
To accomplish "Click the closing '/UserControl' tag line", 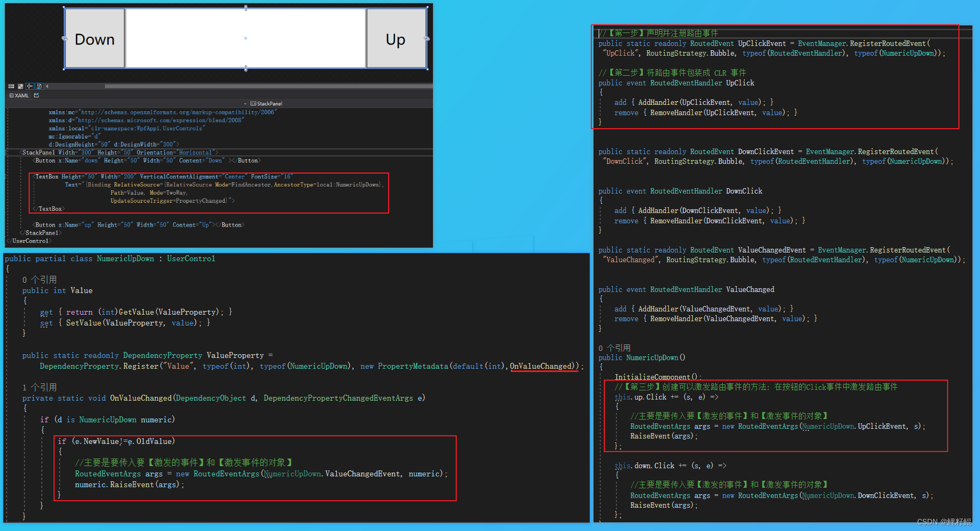I will coord(30,241).
